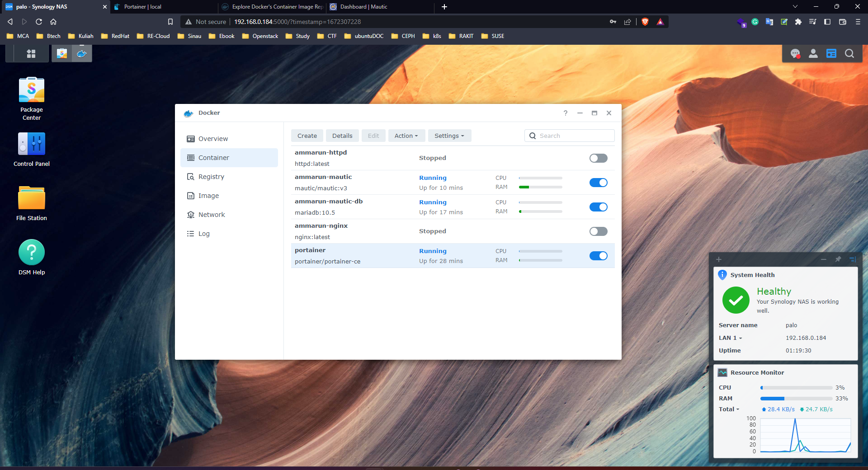The height and width of the screenshot is (470, 868).
Task: Reload the browser page
Action: (39, 22)
